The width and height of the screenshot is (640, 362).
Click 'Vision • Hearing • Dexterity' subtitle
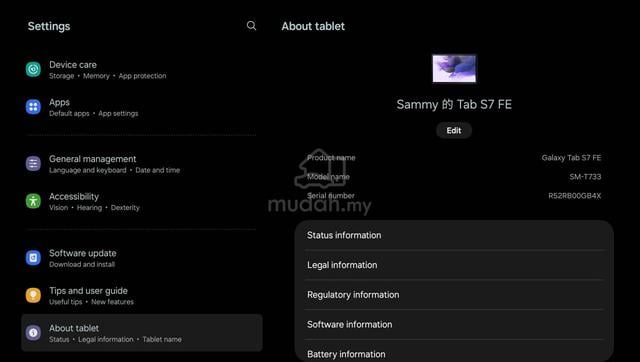tap(94, 208)
